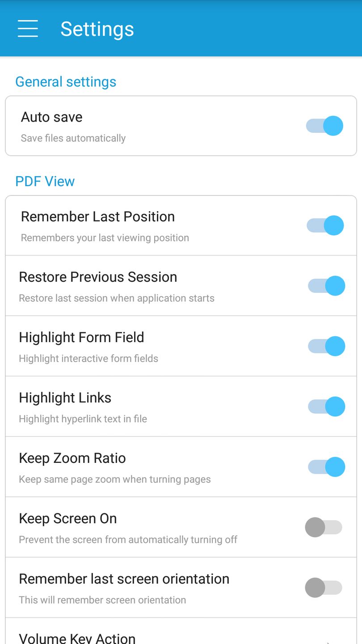Enable the Keep Screen On toggle
Screen dimensions: 362x644
coord(324,527)
